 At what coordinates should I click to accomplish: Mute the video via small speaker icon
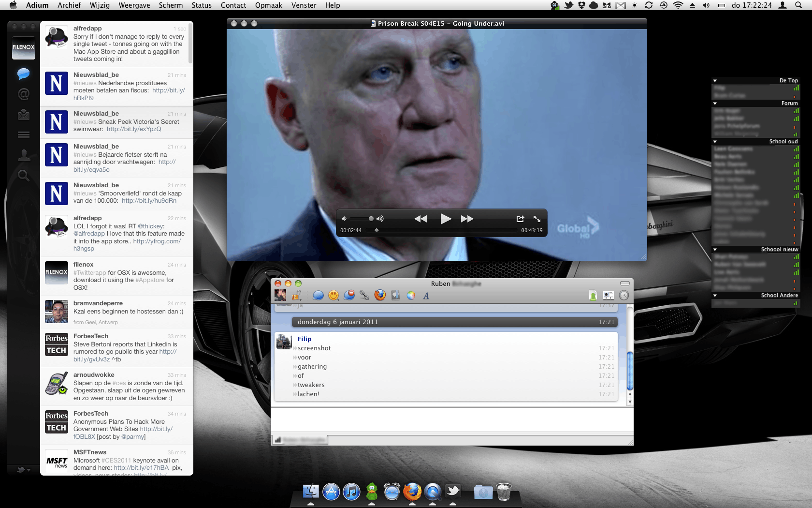(x=344, y=219)
